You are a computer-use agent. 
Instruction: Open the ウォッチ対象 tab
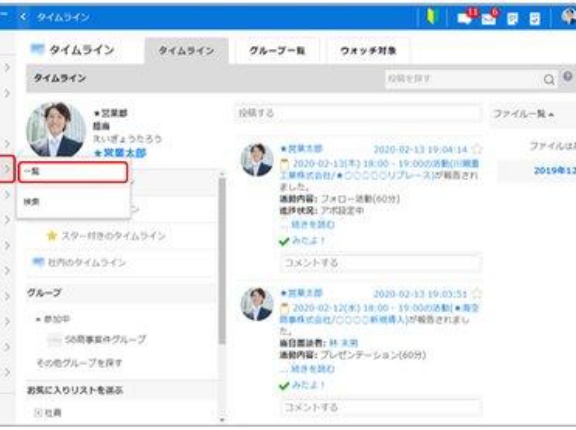click(x=368, y=51)
